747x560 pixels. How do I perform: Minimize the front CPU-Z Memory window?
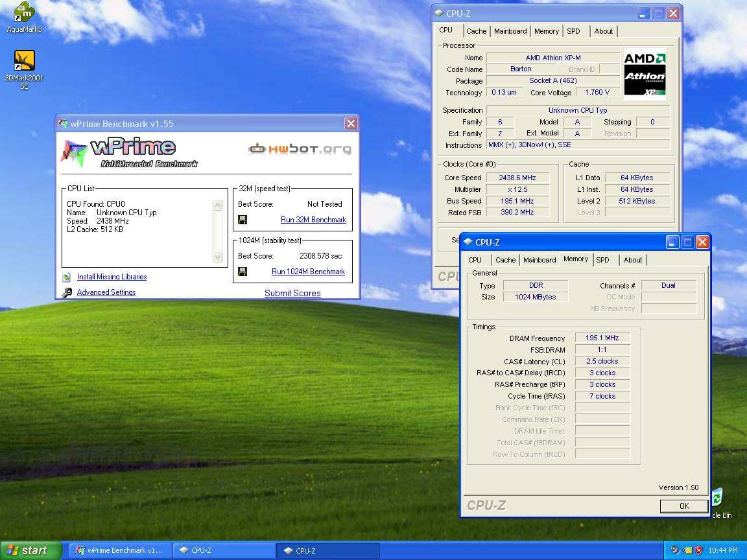(672, 242)
